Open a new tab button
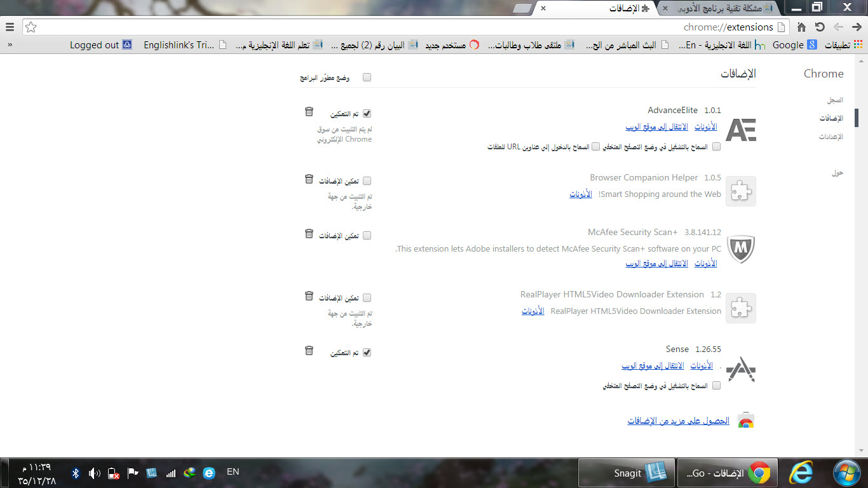This screenshot has height=488, width=868. pyautogui.click(x=522, y=9)
